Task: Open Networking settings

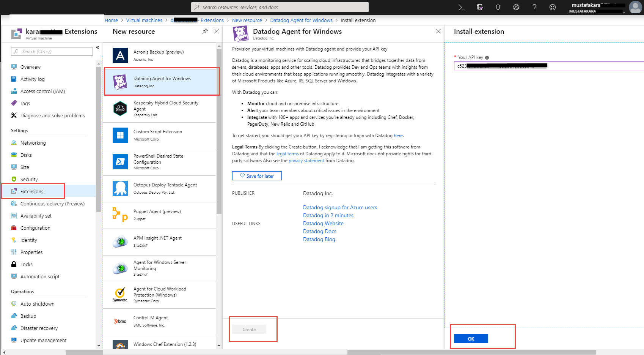Action: point(33,143)
